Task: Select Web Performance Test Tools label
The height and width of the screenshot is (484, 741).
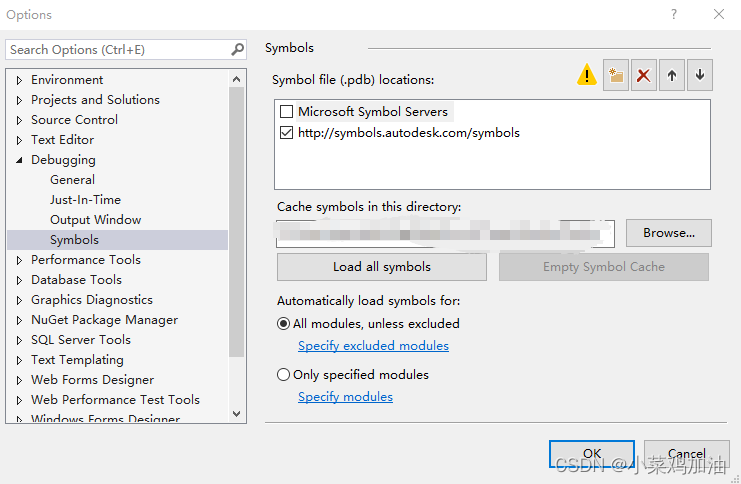Action: 116,400
